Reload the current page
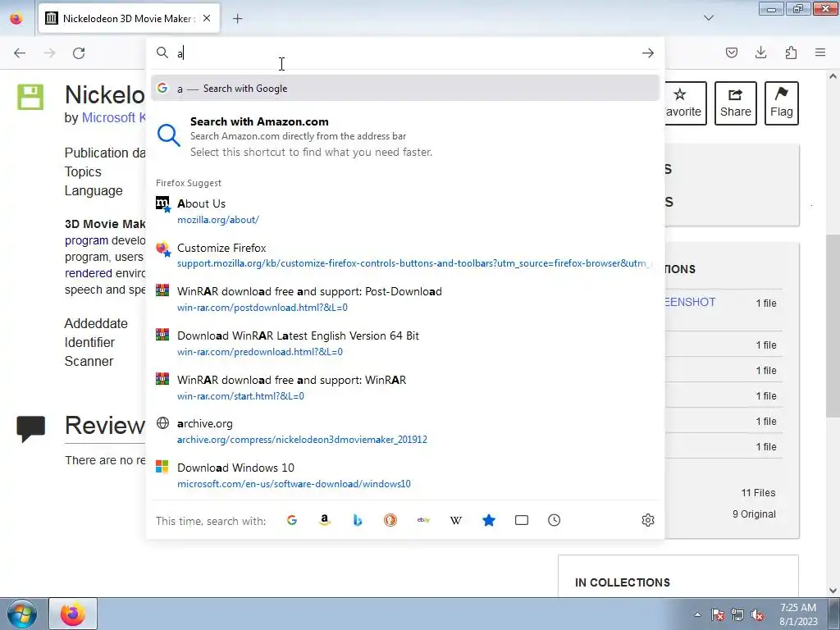The height and width of the screenshot is (630, 840). 79,53
